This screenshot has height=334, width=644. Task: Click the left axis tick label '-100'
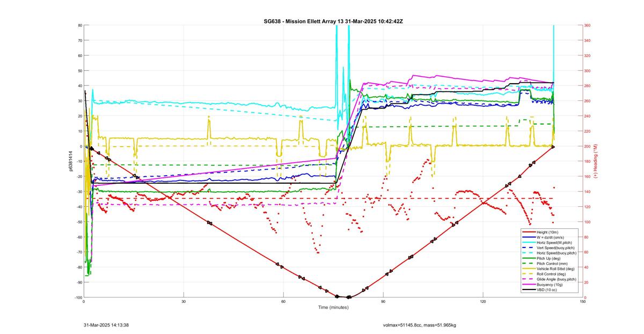[x=78, y=297]
